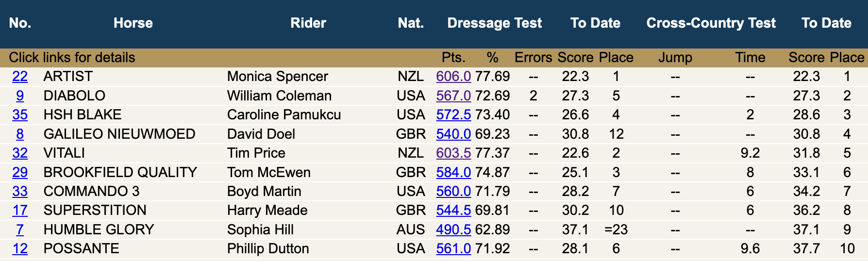Open HUMBLE GLORY's 490.5 points link
Image resolution: width=868 pixels, height=261 pixels.
click(453, 229)
